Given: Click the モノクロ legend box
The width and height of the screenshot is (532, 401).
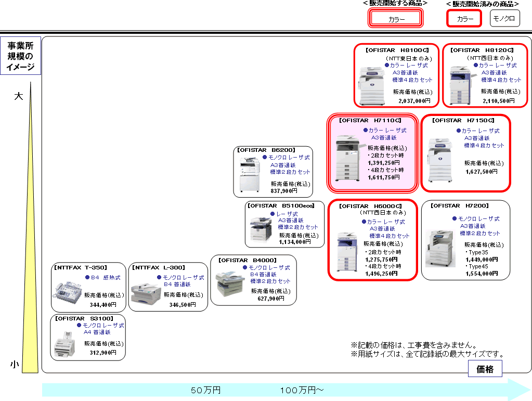Looking at the screenshot, I should coord(505,18).
